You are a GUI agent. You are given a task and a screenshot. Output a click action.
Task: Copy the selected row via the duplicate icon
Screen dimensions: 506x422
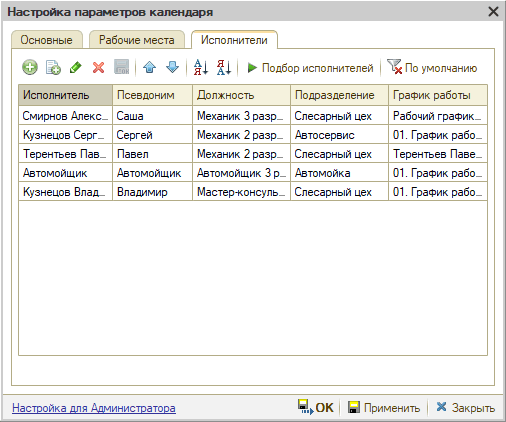pyautogui.click(x=53, y=67)
